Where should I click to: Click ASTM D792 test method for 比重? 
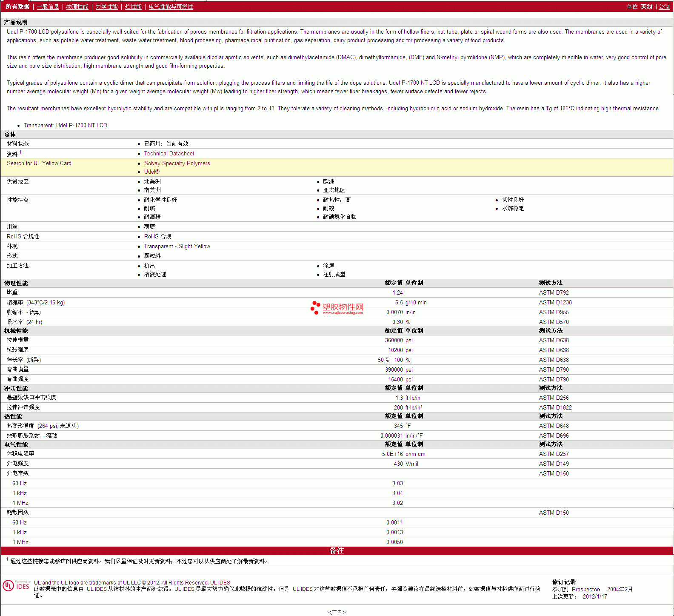pyautogui.click(x=554, y=292)
